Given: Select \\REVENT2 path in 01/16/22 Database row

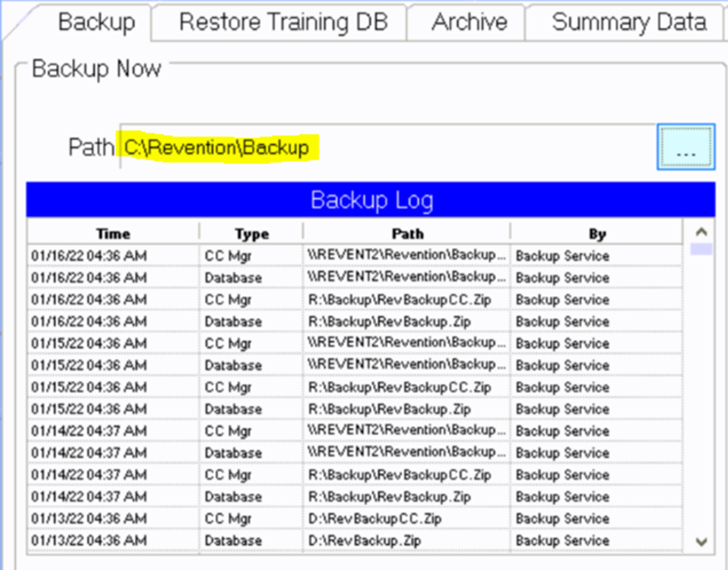Looking at the screenshot, I should [x=406, y=277].
